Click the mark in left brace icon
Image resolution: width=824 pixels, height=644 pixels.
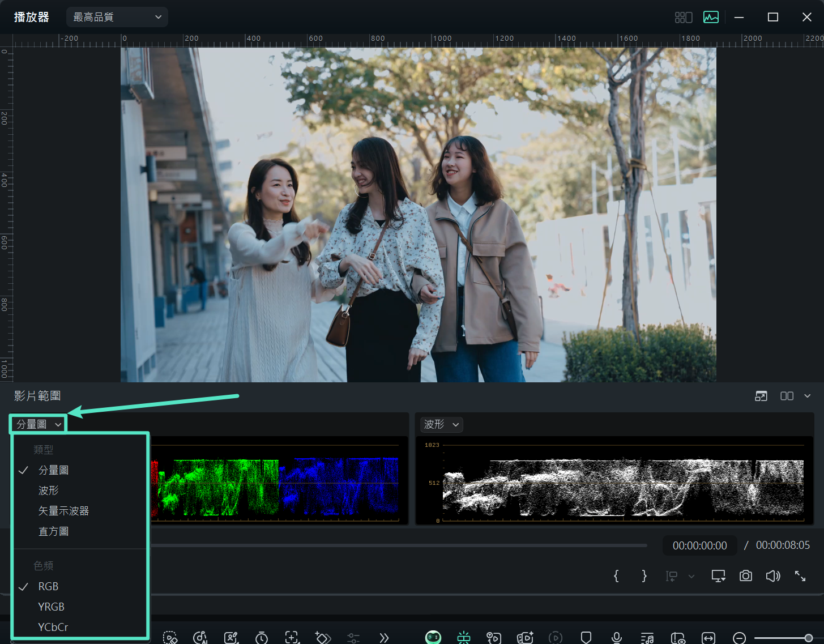click(x=616, y=576)
